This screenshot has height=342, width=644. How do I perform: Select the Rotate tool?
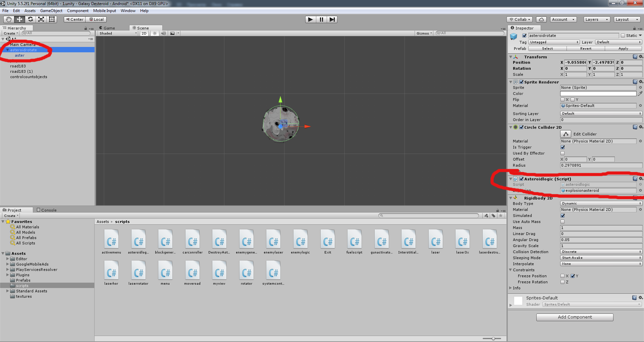point(30,19)
